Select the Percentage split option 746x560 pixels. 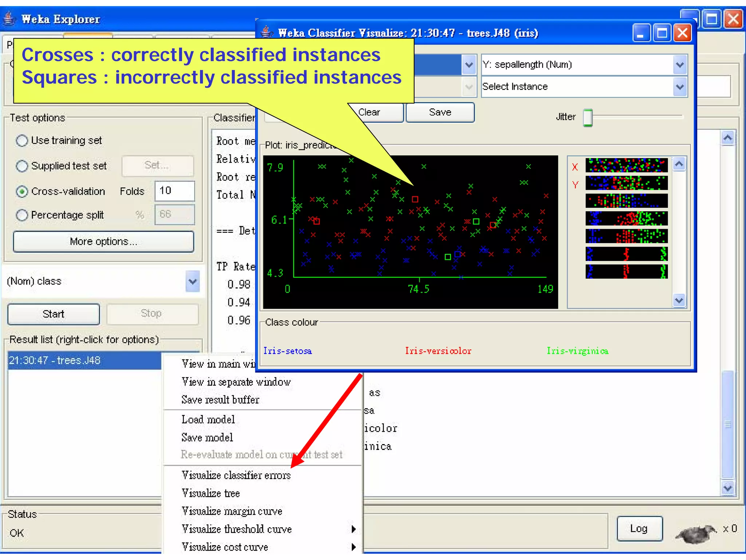pos(22,215)
